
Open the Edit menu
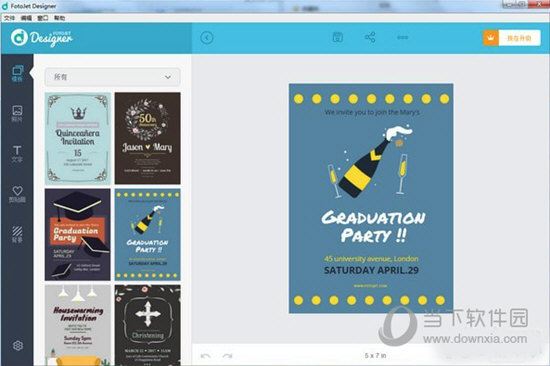coord(26,18)
